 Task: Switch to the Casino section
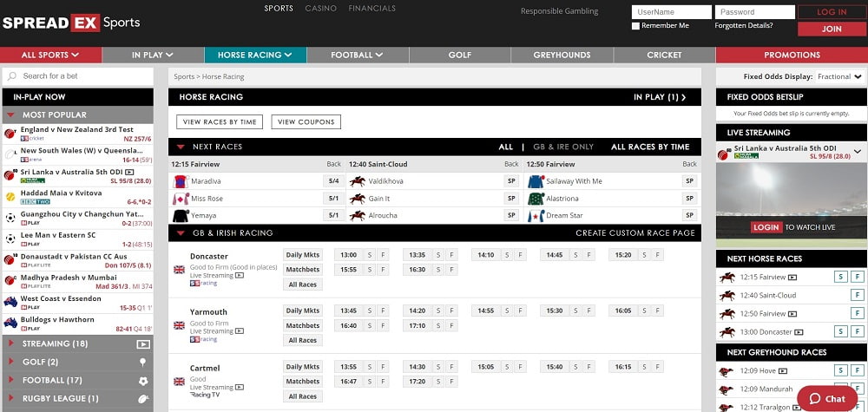[321, 9]
